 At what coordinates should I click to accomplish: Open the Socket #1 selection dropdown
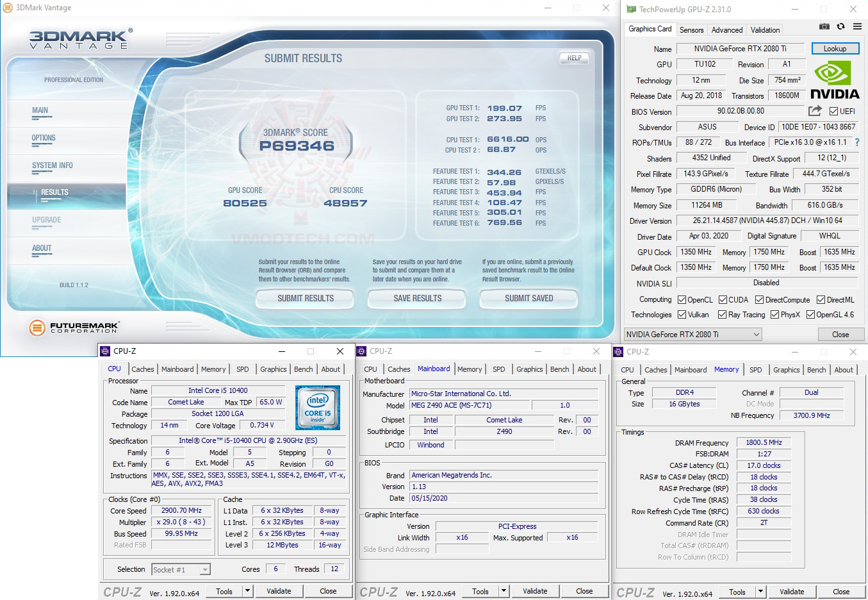(181, 569)
